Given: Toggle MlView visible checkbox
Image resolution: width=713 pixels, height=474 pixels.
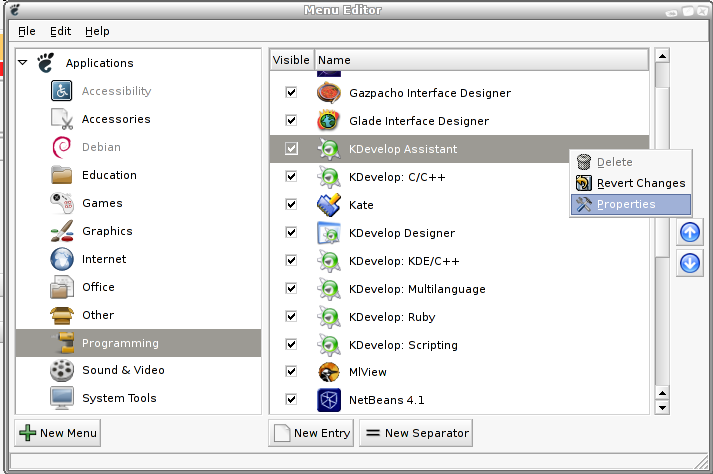Looking at the screenshot, I should pos(291,371).
